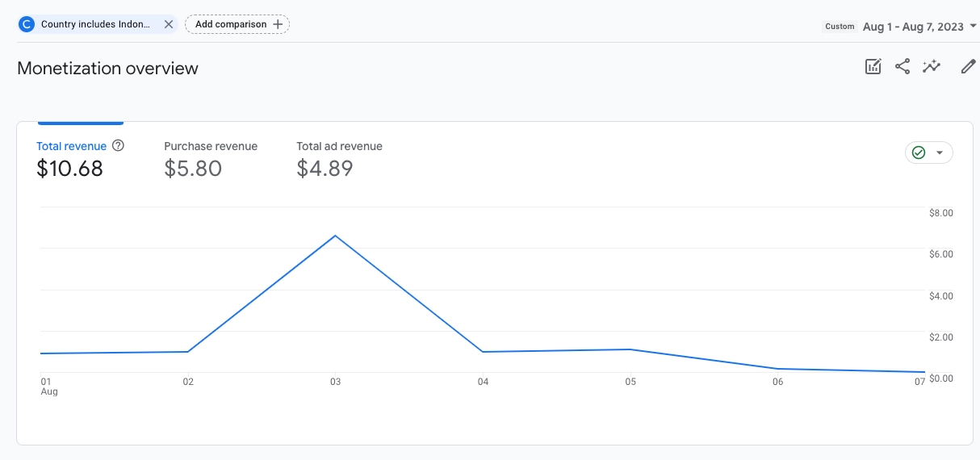Expand the dropdown arrow beside the green checkmark

click(939, 153)
